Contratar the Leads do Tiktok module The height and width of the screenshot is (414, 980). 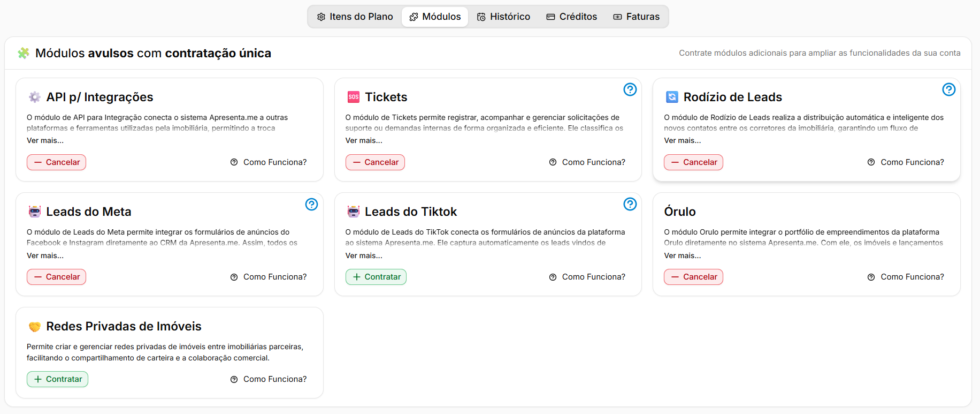(x=376, y=277)
